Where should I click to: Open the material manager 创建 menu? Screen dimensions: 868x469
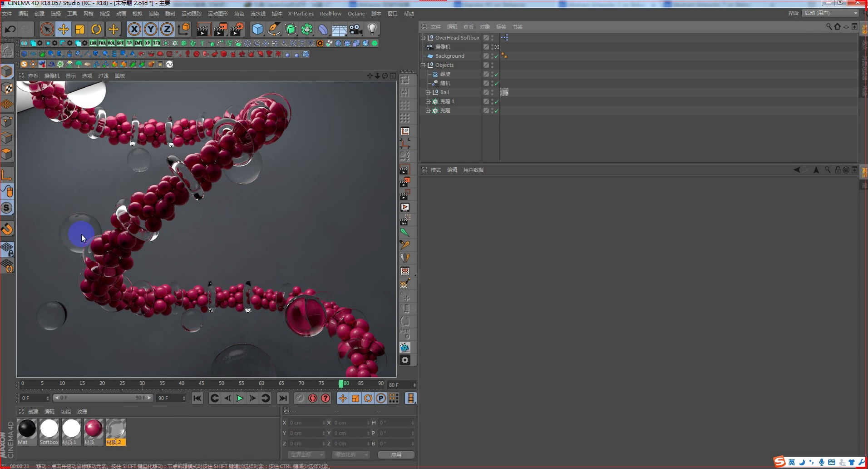(33, 412)
